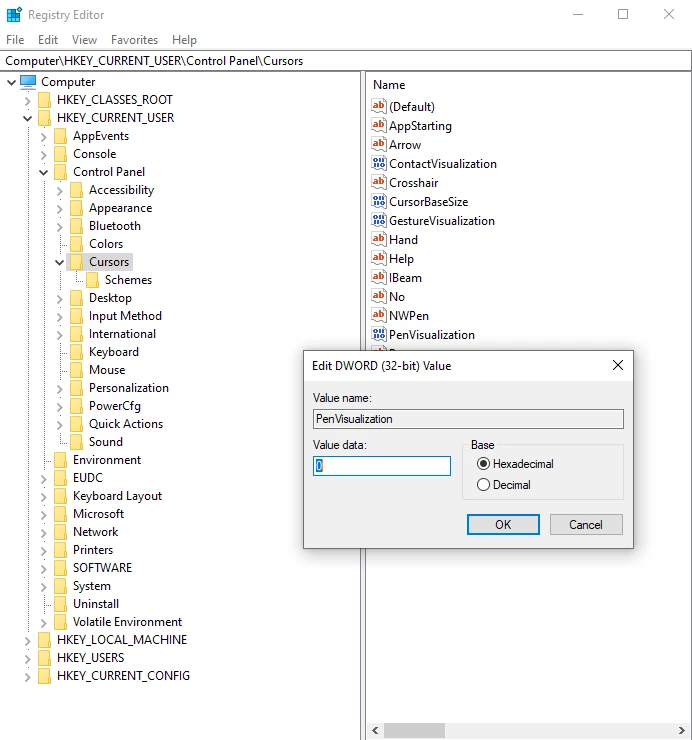Expand the Personalization key

point(59,389)
